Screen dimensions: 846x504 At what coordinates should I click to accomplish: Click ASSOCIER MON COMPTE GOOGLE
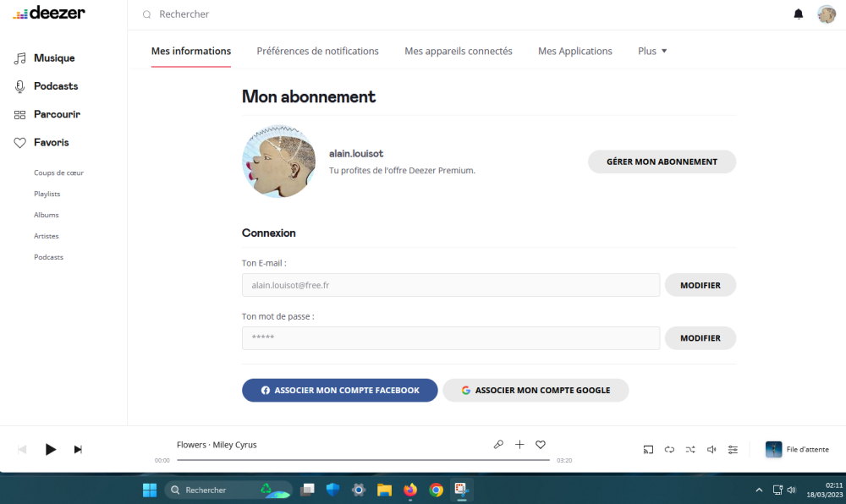536,390
